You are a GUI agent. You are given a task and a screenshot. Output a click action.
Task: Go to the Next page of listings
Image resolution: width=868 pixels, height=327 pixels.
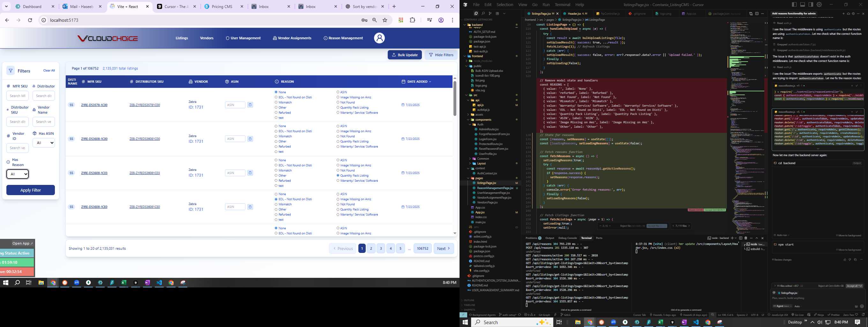(444, 248)
